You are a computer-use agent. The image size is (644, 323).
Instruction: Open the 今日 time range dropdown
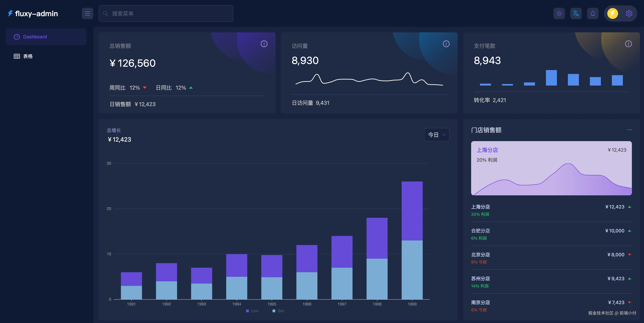(436, 135)
